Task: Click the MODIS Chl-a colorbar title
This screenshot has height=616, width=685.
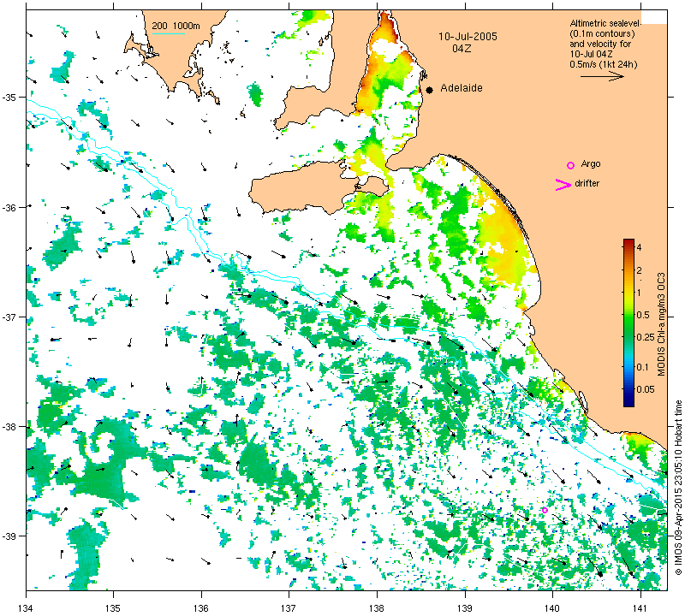Action: point(661,324)
